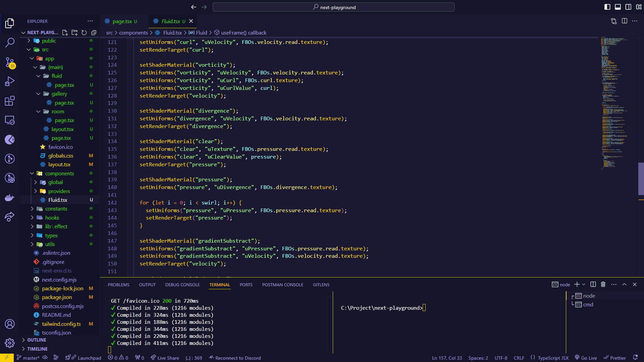
Task: Click Reconnect to Discord status item
Action: pyautogui.click(x=235, y=358)
